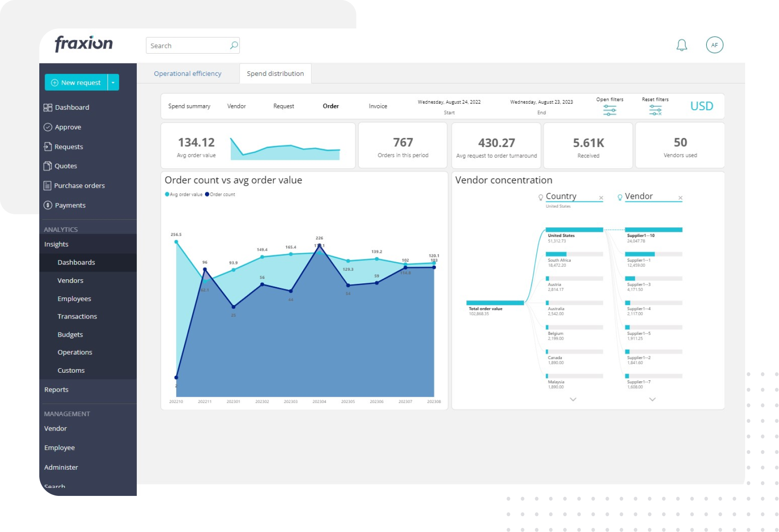
Task: Open filters using the filter sliders icon
Action: (x=610, y=109)
